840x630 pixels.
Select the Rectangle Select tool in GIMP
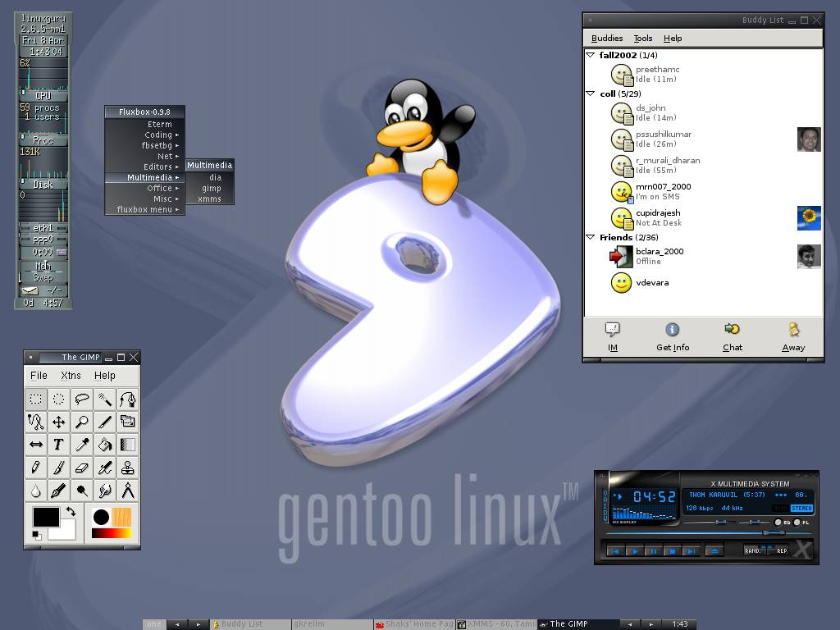click(36, 399)
